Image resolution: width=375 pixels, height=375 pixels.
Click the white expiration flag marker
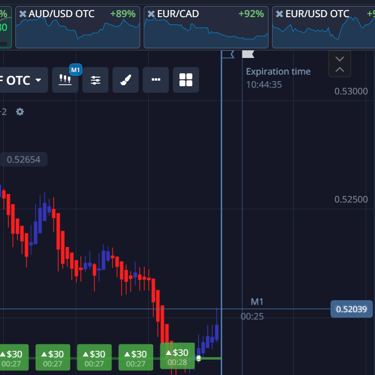point(248,54)
